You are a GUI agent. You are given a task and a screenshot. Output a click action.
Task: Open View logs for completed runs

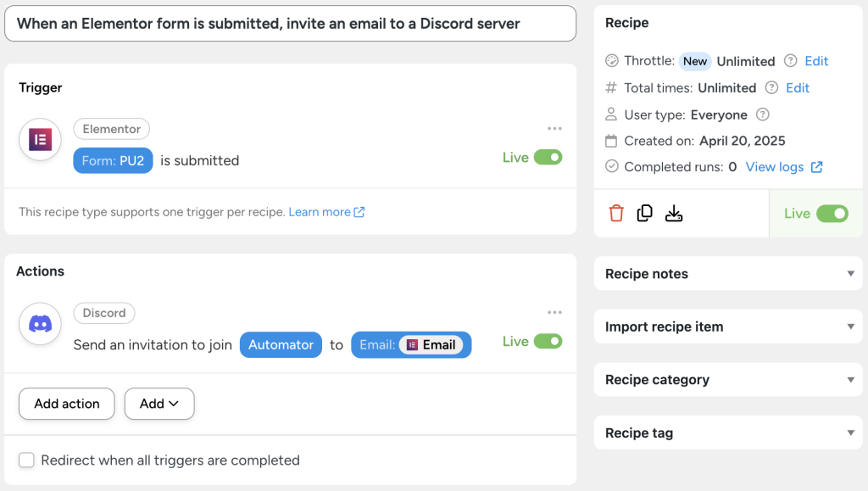777,167
